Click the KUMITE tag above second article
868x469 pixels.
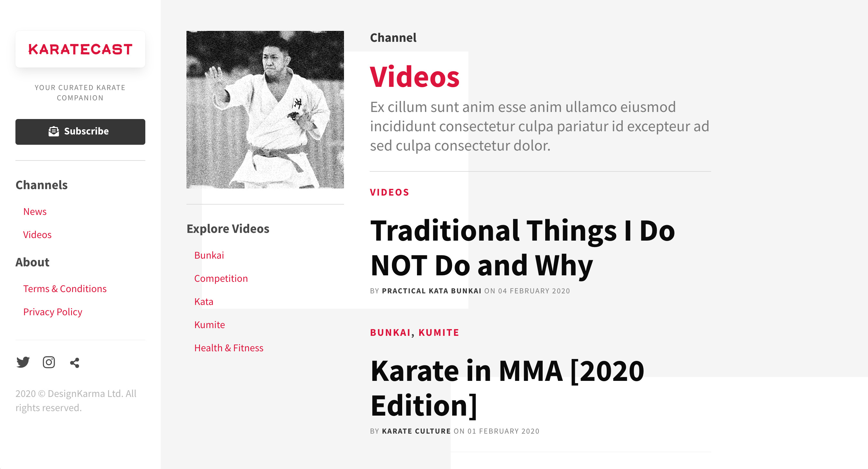point(439,332)
